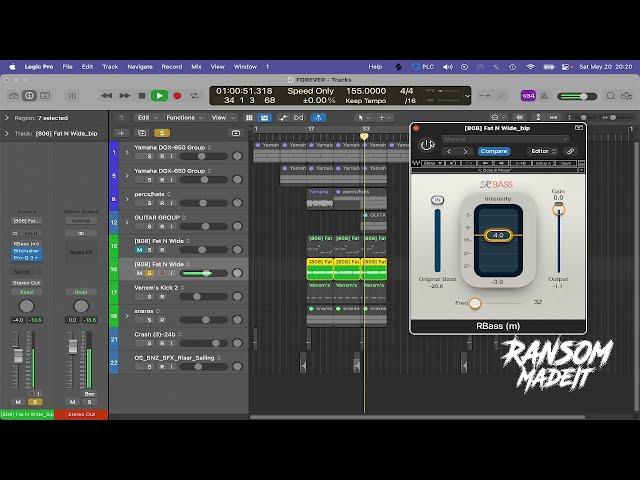This screenshot has width=640, height=480.
Task: Unmute track 15 [808] Fat N Wide
Action: pos(140,250)
